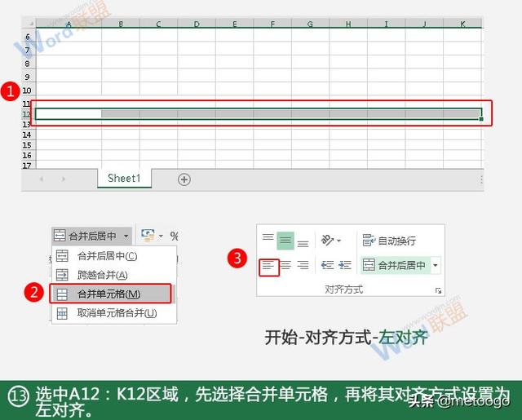The height and width of the screenshot is (420, 522).
Task: Click the left align icon
Action: click(268, 266)
